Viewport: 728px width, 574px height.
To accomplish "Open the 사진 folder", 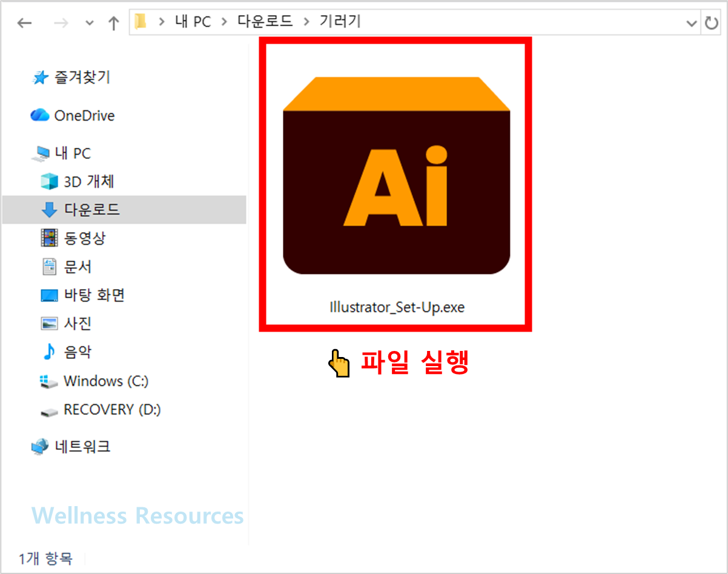I will [78, 323].
